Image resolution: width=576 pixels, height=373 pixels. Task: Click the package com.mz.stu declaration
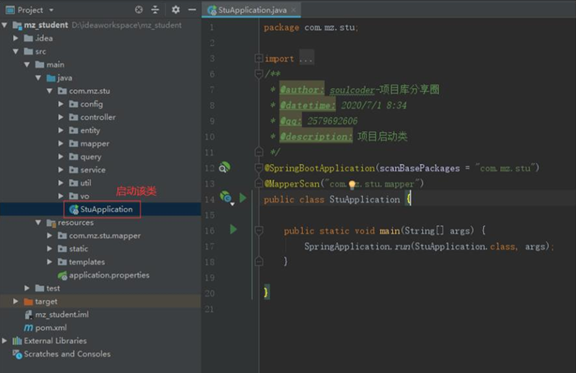click(311, 28)
